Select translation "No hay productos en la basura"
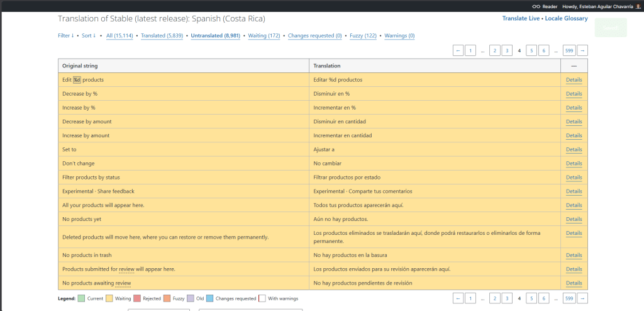This screenshot has width=644, height=311. (350, 256)
